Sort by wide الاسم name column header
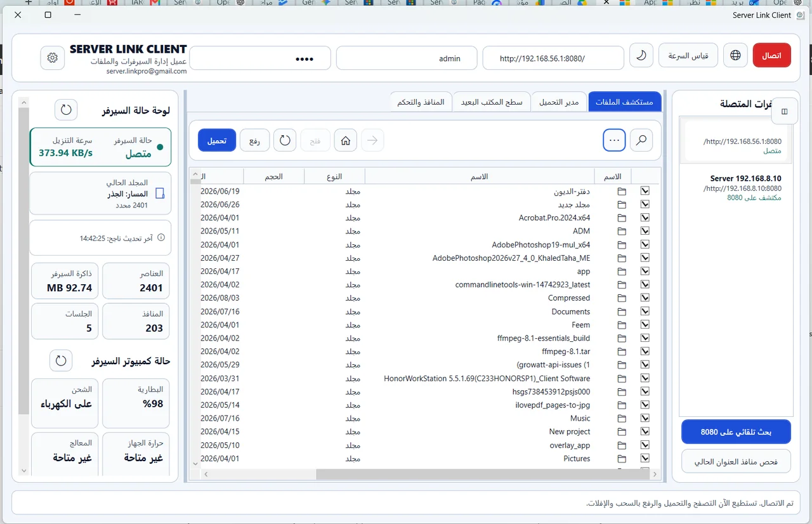Image resolution: width=812 pixels, height=524 pixels. (480, 176)
